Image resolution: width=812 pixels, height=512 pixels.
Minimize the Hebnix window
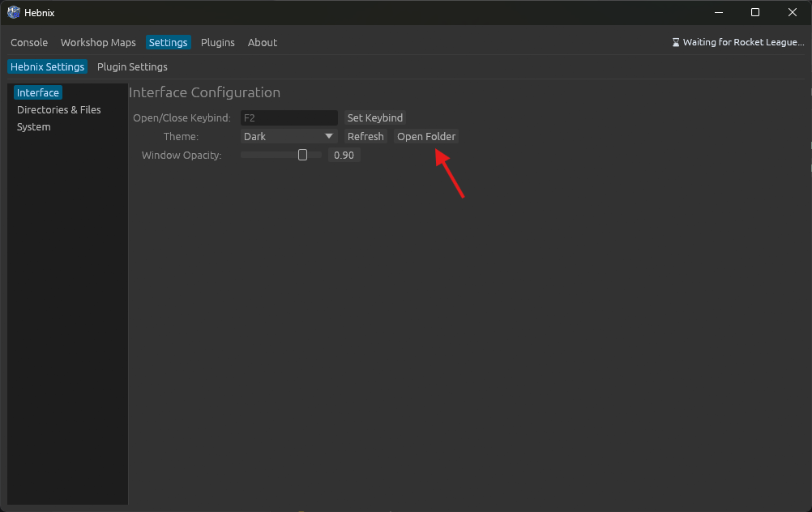pos(719,12)
